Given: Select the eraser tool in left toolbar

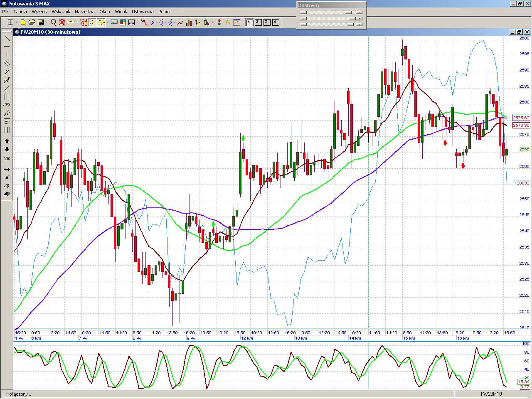Looking at the screenshot, I should click(x=7, y=186).
